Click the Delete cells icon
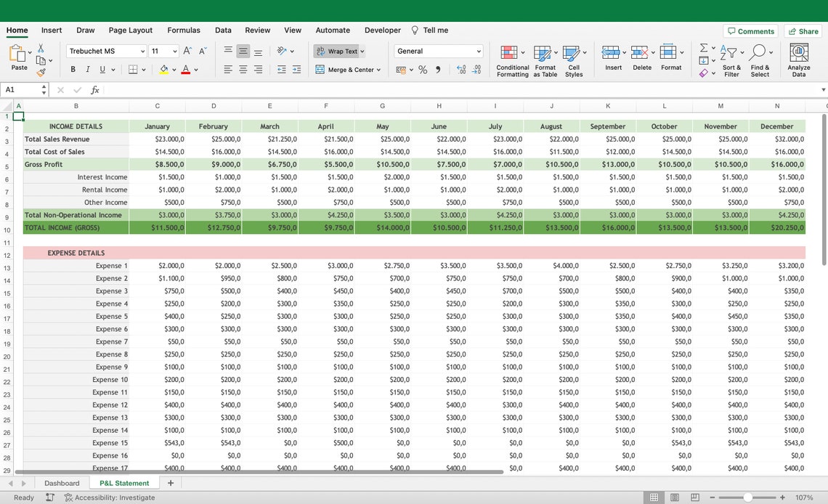The width and height of the screenshot is (828, 504). (639, 52)
